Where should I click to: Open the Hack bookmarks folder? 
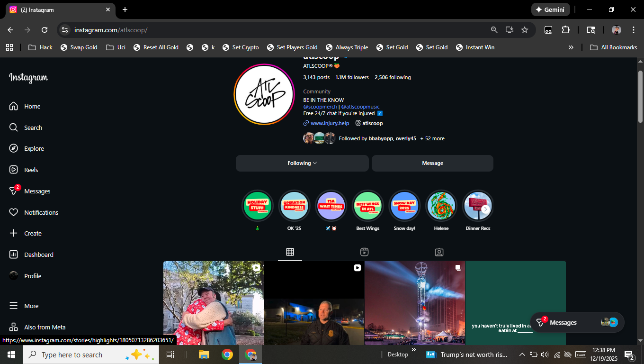point(41,47)
